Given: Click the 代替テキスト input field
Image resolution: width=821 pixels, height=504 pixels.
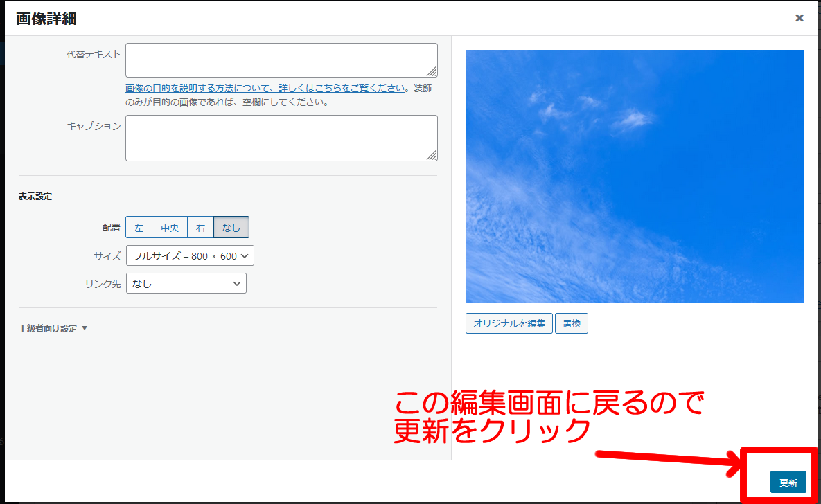Looking at the screenshot, I should [x=281, y=60].
